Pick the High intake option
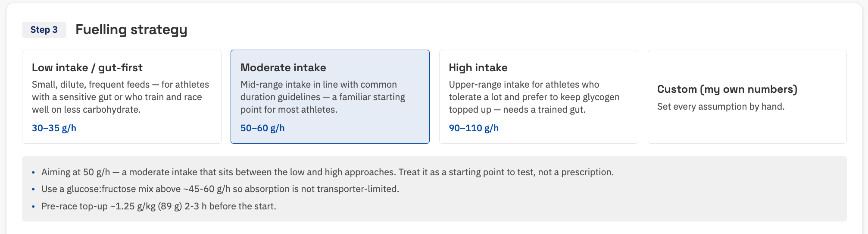This screenshot has width=868, height=234. 538,97
